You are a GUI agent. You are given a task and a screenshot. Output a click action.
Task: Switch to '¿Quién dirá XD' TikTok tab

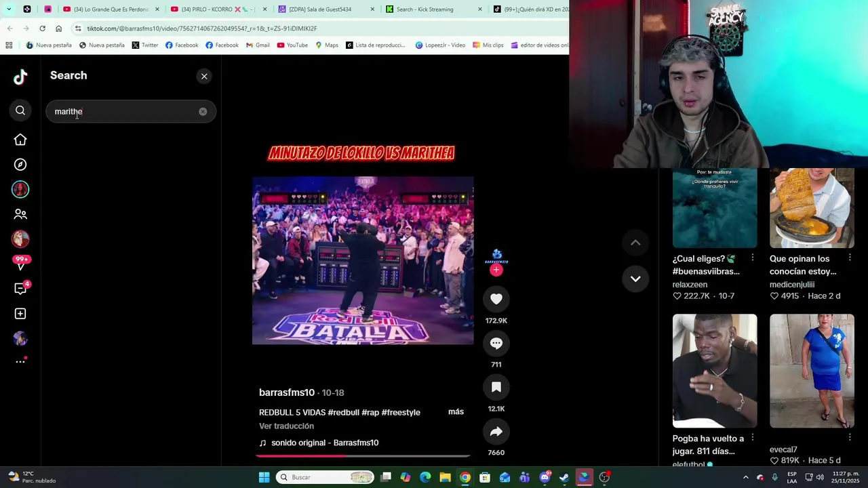(x=529, y=9)
